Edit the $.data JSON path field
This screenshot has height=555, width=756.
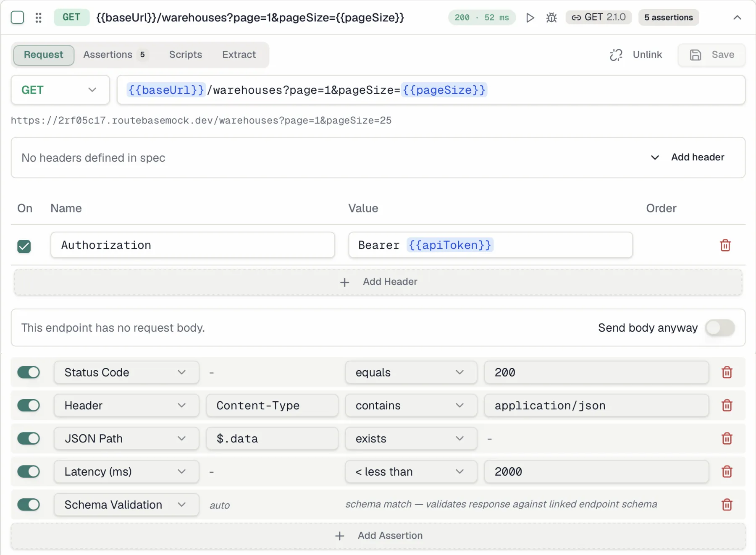(272, 439)
